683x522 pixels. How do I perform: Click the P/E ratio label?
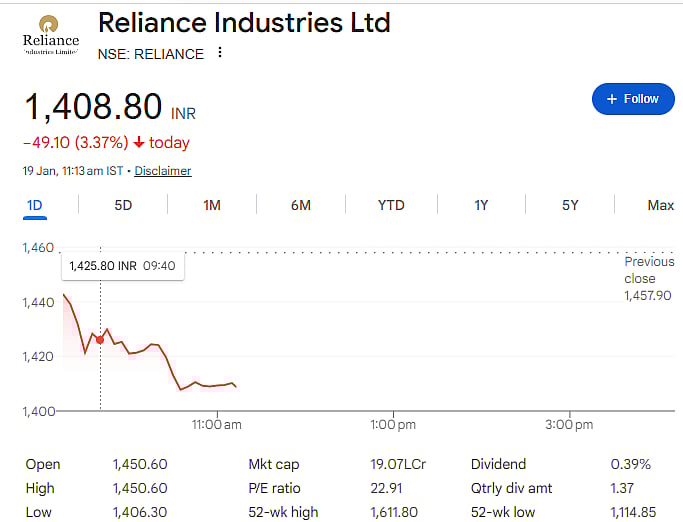coord(274,488)
